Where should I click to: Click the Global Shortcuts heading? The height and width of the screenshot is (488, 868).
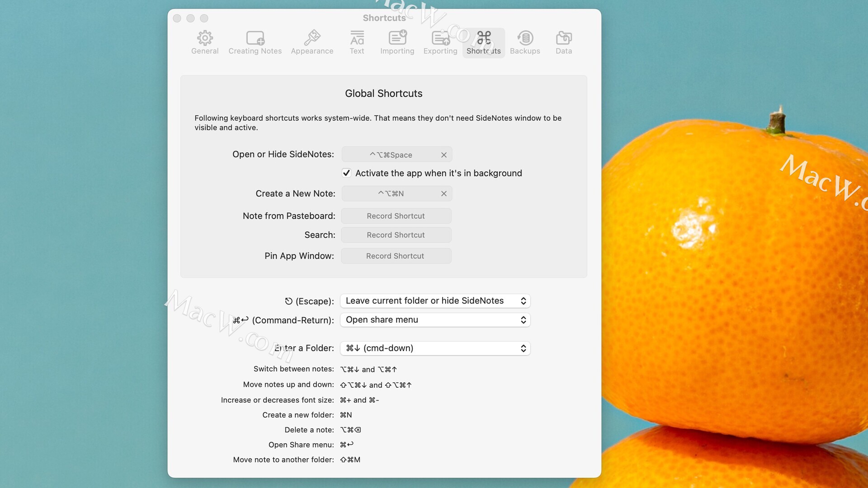tap(384, 94)
